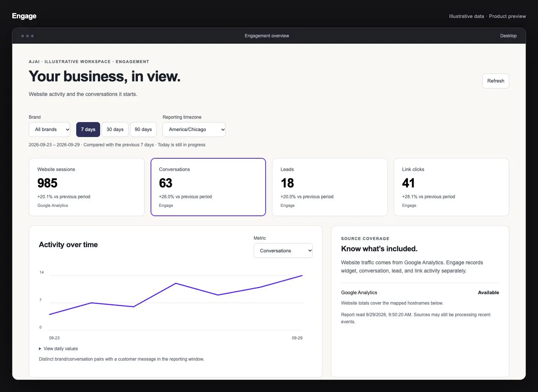Viewport: 538px width, 392px height.
Task: Open the All brands dropdown
Action: 49,130
